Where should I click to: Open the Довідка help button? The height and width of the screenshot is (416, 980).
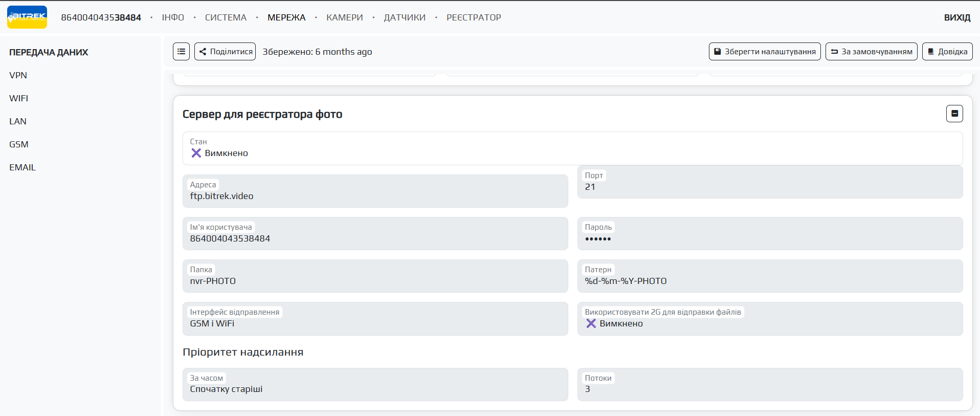pos(947,52)
